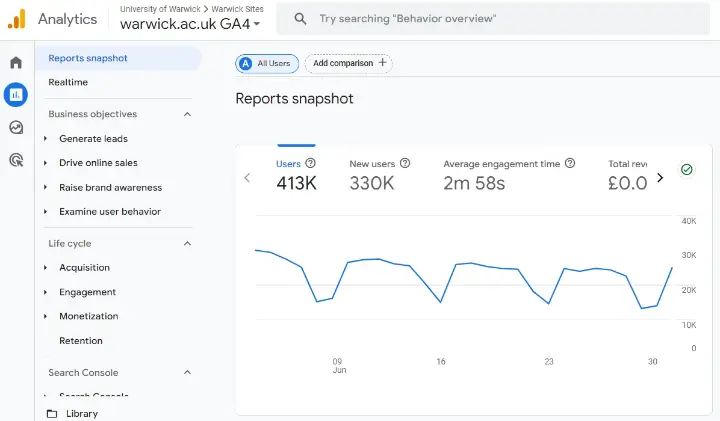Click the help icon beside New users
The image size is (720, 421).
(x=405, y=163)
